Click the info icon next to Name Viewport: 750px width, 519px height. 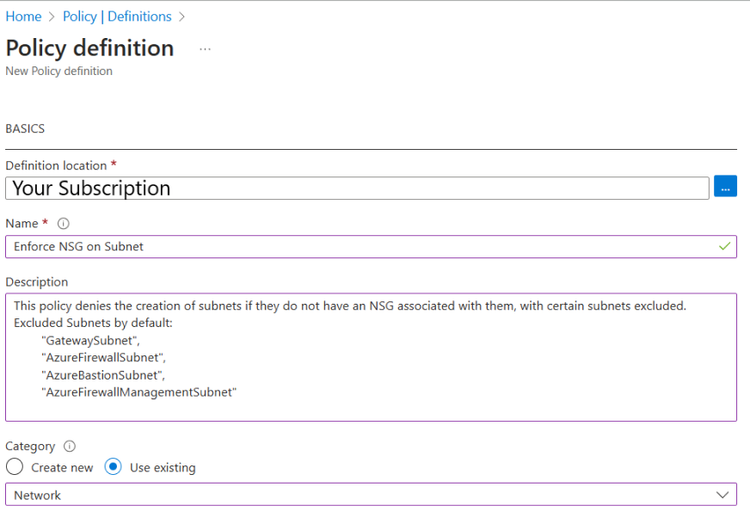click(63, 224)
